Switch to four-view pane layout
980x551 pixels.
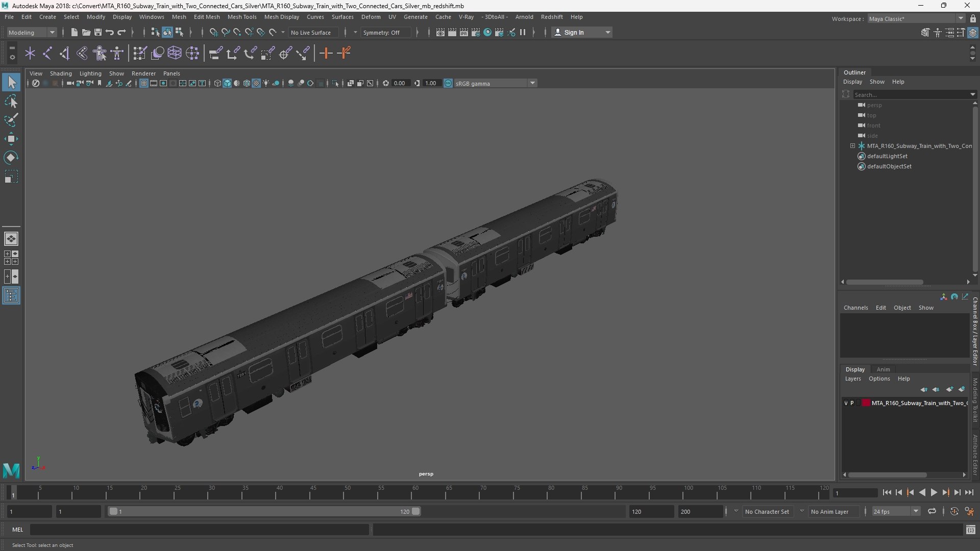pyautogui.click(x=11, y=258)
